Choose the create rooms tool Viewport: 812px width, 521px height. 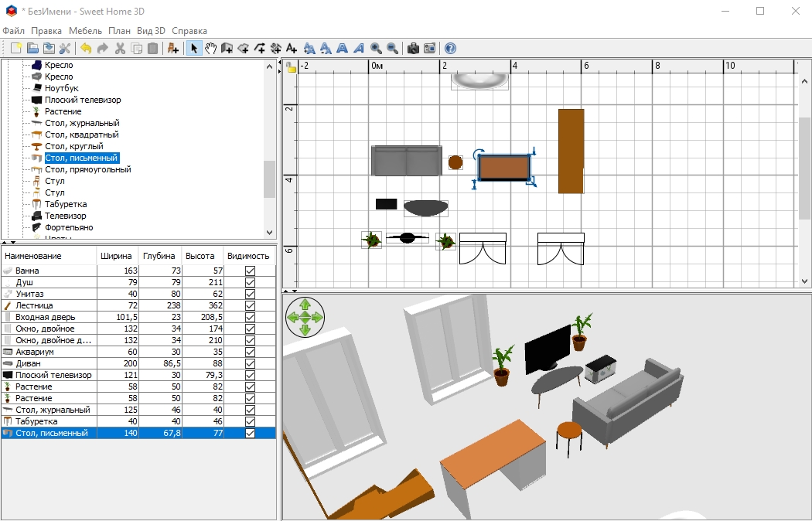[x=243, y=48]
